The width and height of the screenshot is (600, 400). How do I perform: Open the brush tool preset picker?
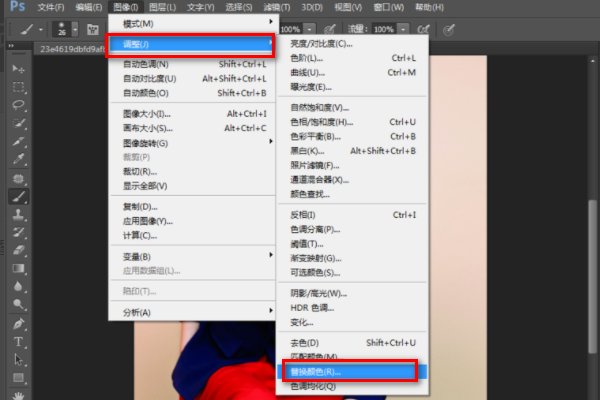(x=31, y=29)
